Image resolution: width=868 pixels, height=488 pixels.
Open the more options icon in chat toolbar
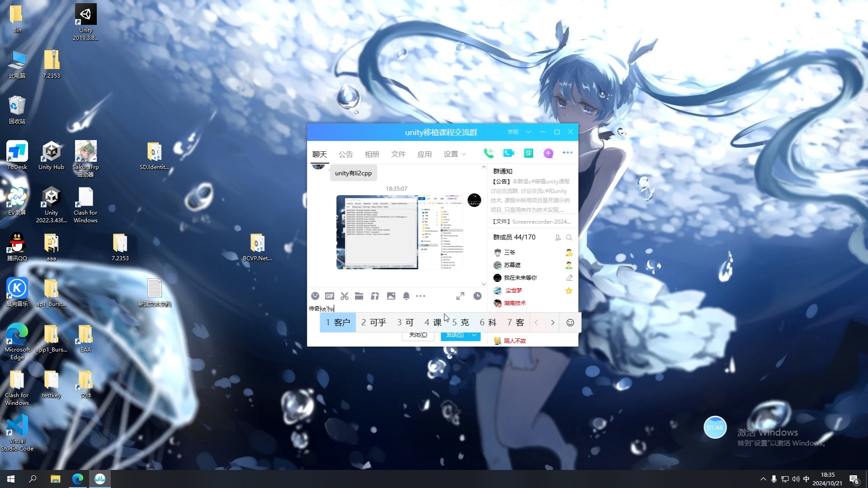[421, 296]
